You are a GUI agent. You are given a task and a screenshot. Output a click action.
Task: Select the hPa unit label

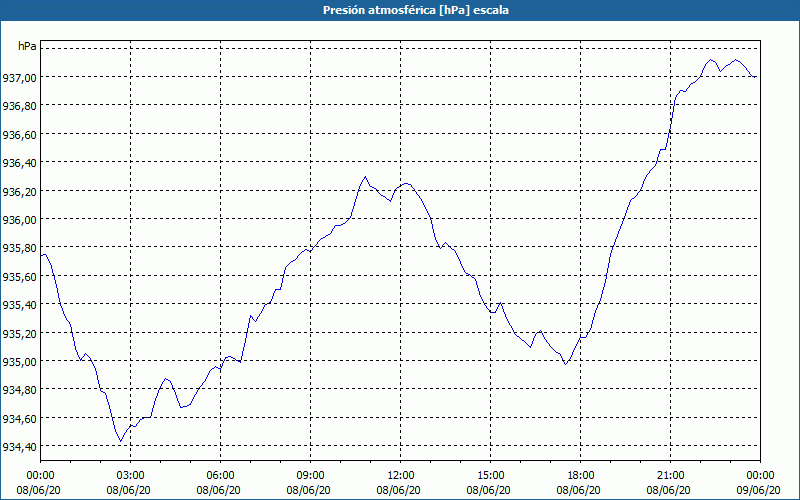click(27, 46)
